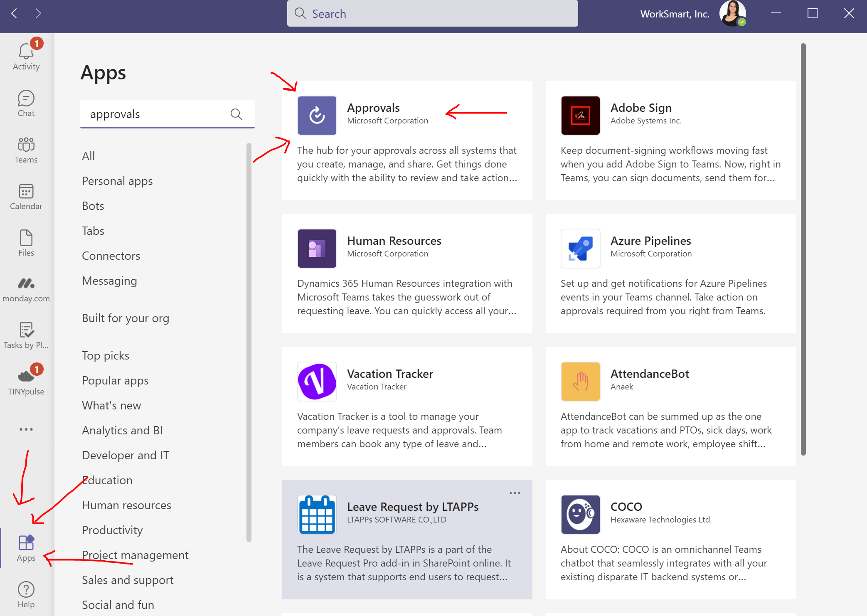This screenshot has width=867, height=616.
Task: Click the WorkSmart, Inc. organization name
Action: click(675, 14)
